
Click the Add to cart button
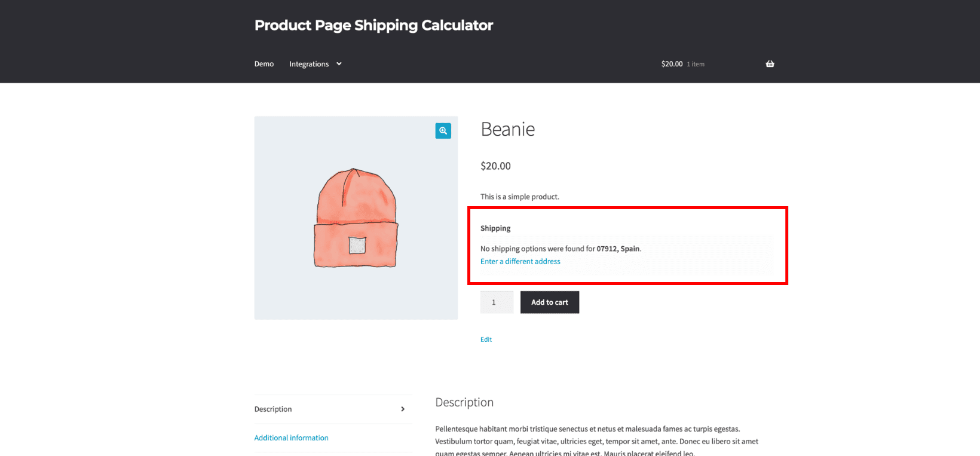tap(549, 302)
